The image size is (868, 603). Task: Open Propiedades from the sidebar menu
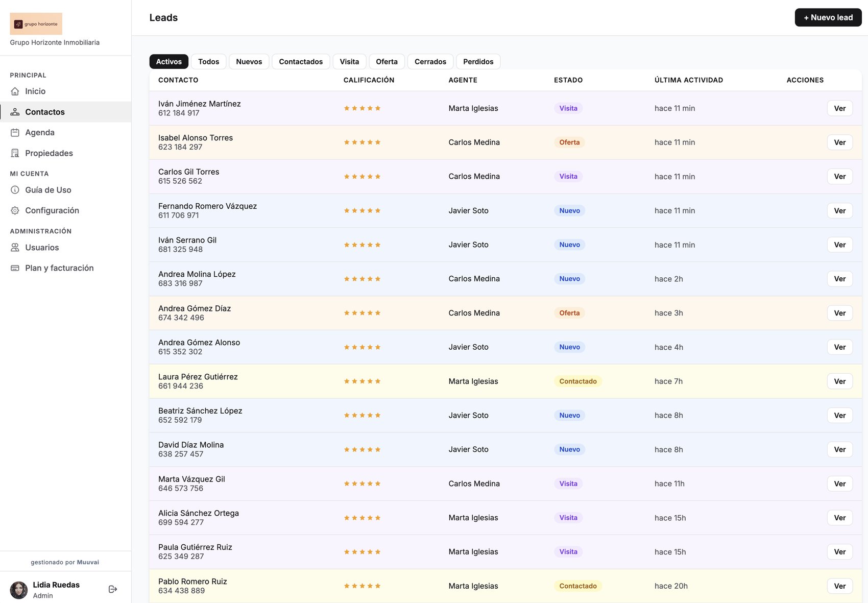coord(65,153)
